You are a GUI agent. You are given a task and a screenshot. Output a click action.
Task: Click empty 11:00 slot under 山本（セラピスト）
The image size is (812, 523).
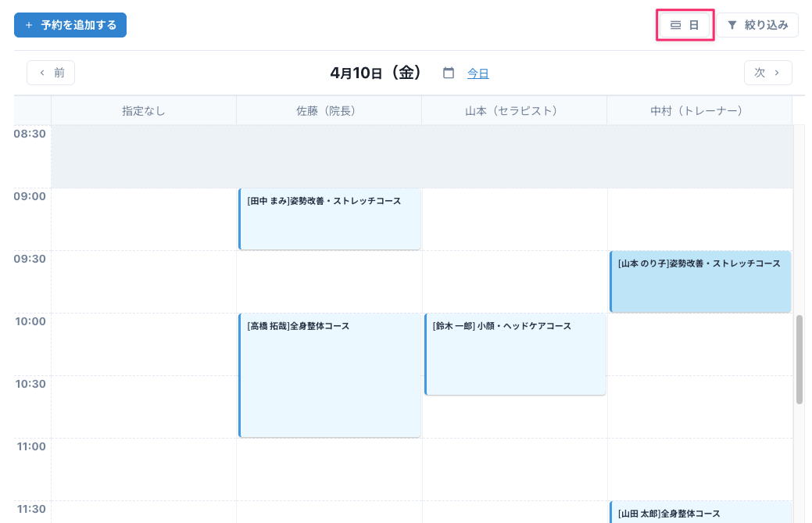514,469
